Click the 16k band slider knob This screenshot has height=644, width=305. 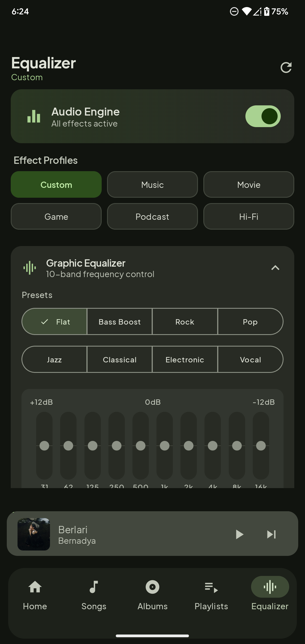pos(261,446)
